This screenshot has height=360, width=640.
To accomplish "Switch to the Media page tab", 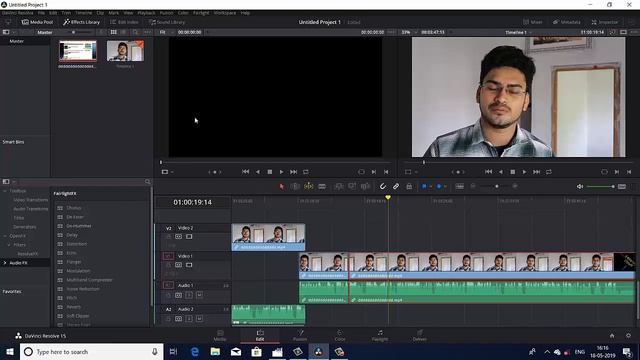I will coord(220,335).
